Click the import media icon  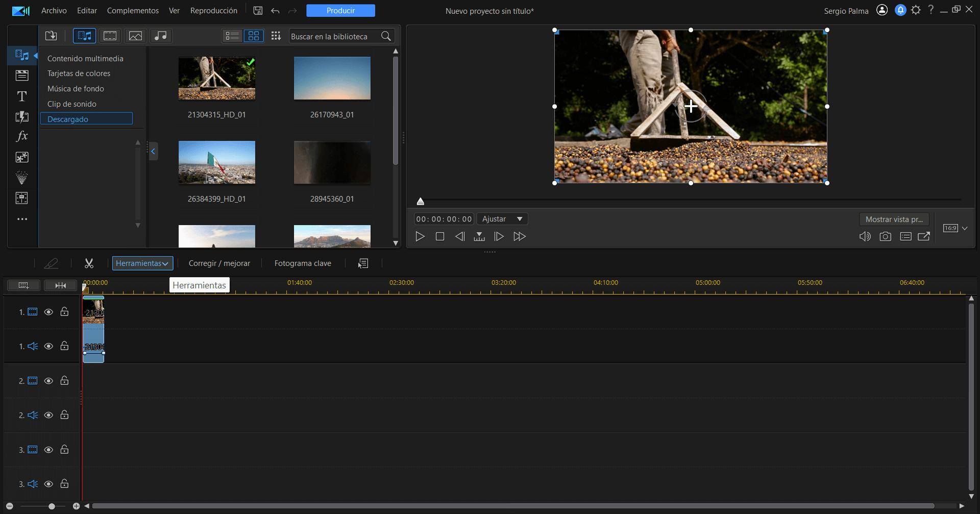tap(51, 36)
